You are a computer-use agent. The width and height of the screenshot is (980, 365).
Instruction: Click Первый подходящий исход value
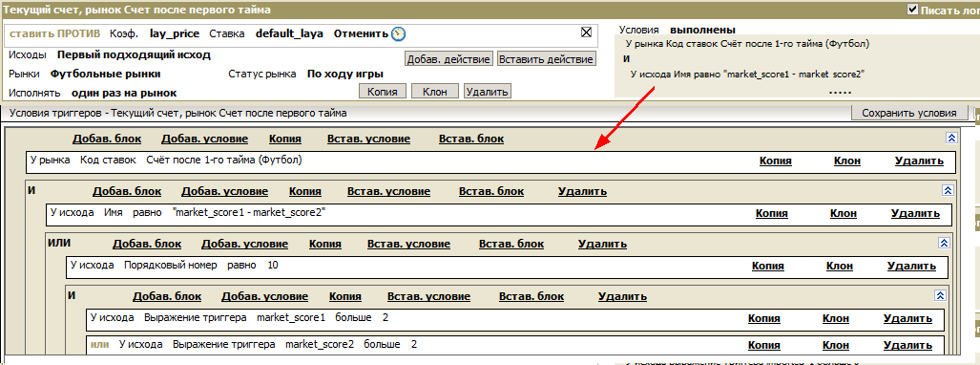click(x=134, y=54)
